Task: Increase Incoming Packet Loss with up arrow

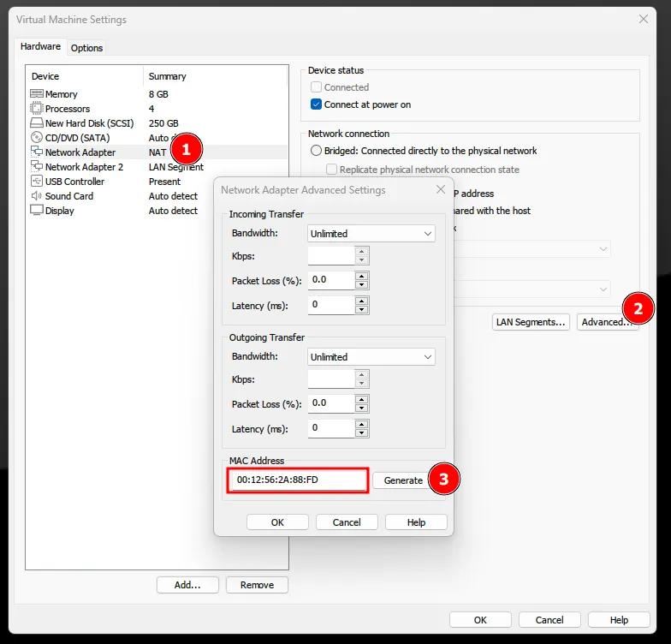Action: 362,276
